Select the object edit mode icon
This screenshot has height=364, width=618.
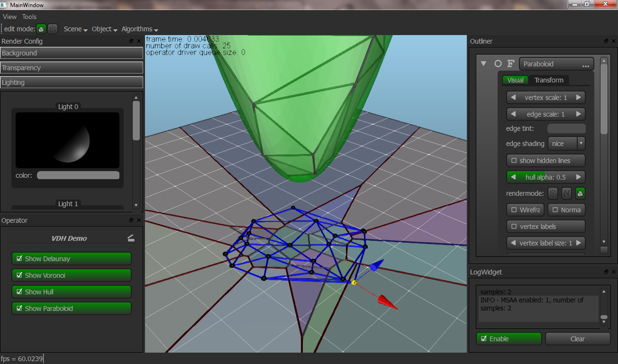click(x=42, y=29)
